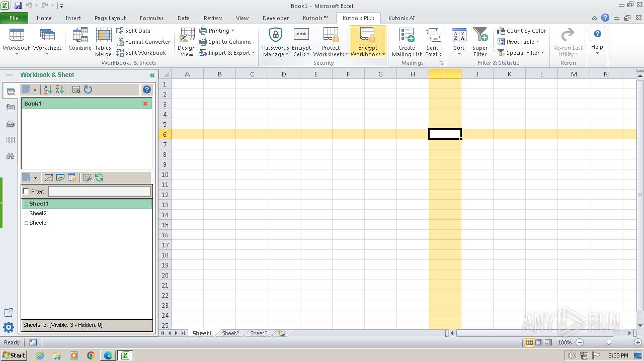Click Split Workbook tool
The image size is (644, 362).
141,53
